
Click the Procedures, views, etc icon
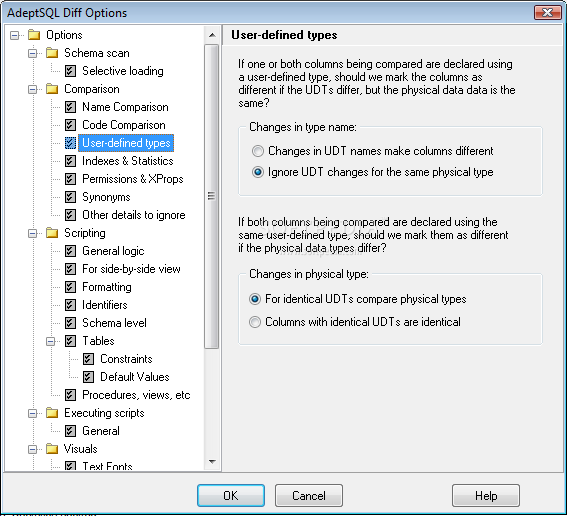pyautogui.click(x=70, y=395)
